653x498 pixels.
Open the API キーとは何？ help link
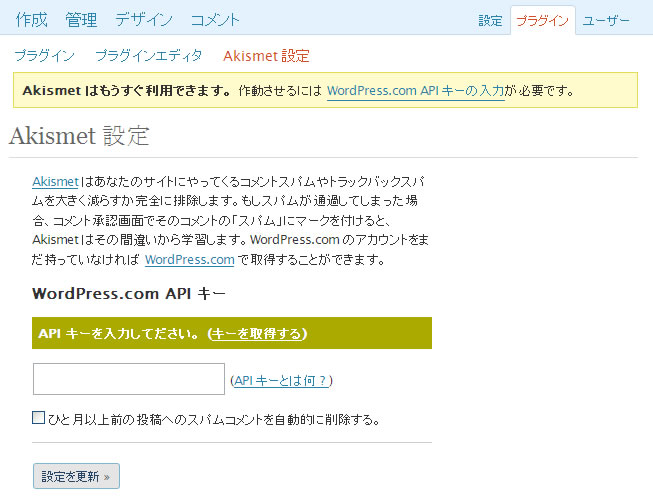pyautogui.click(x=281, y=381)
